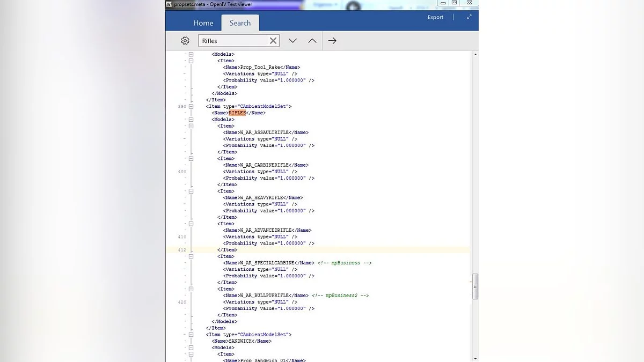Click line number 420 in the gutter
Screen dimensions: 644x362
click(x=182, y=302)
